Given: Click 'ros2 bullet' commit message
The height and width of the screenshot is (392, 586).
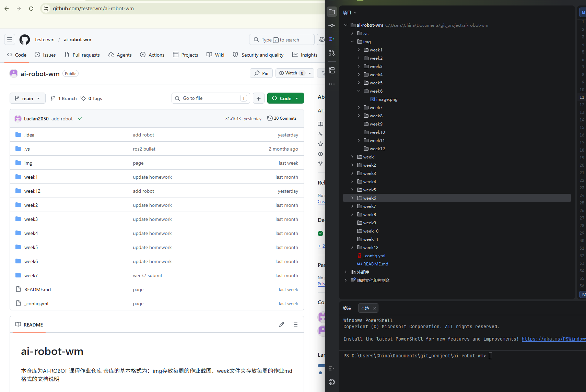Looking at the screenshot, I should pyautogui.click(x=144, y=149).
